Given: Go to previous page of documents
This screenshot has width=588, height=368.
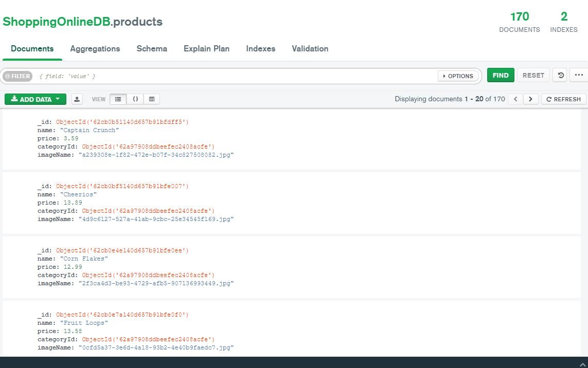Looking at the screenshot, I should click(515, 99).
